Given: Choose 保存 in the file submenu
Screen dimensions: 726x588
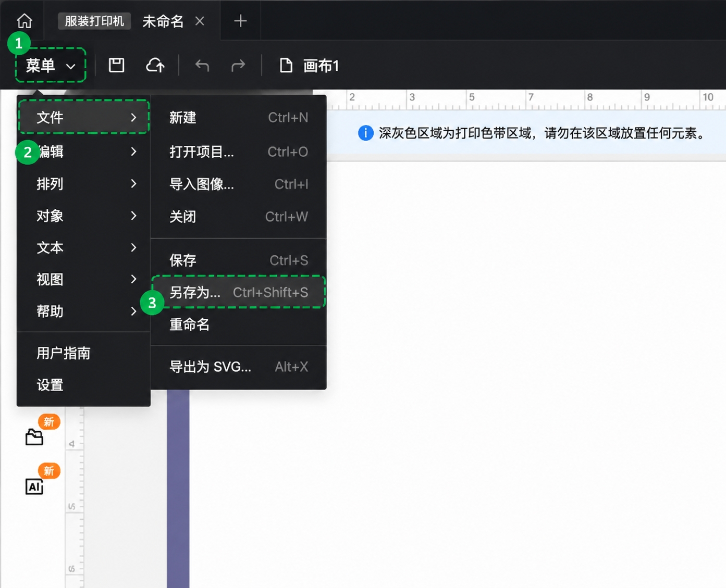Looking at the screenshot, I should click(x=239, y=260).
